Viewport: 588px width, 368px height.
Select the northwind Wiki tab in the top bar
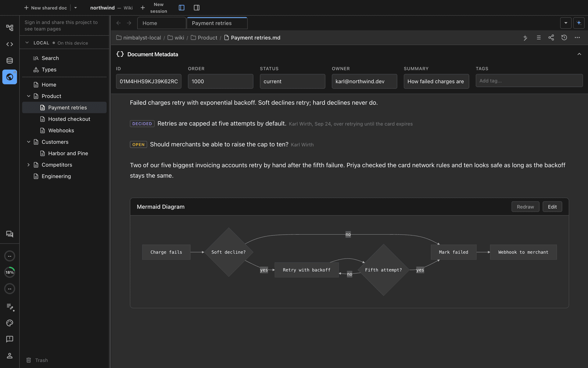click(x=111, y=8)
